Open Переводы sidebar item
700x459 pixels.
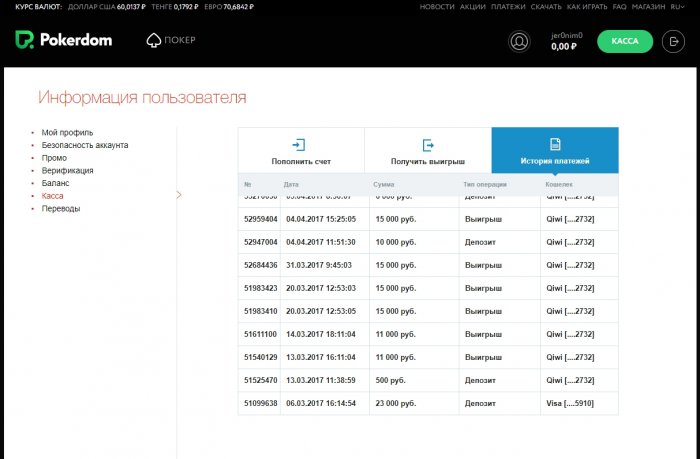pos(61,209)
